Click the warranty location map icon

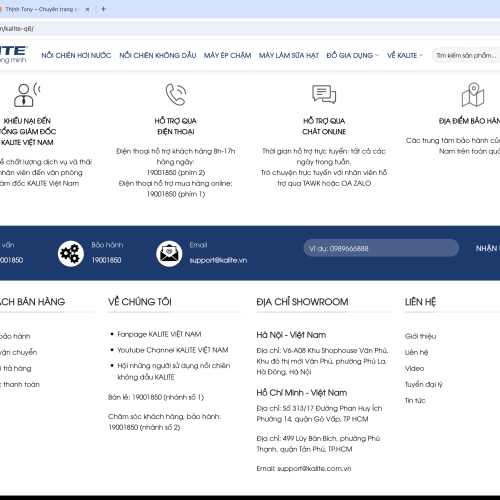[x=473, y=95]
